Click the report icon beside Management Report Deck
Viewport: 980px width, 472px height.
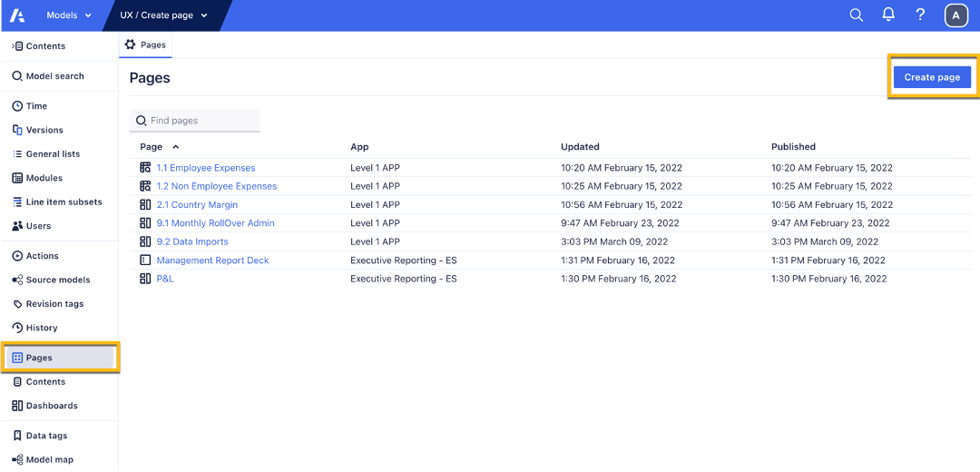click(x=145, y=261)
